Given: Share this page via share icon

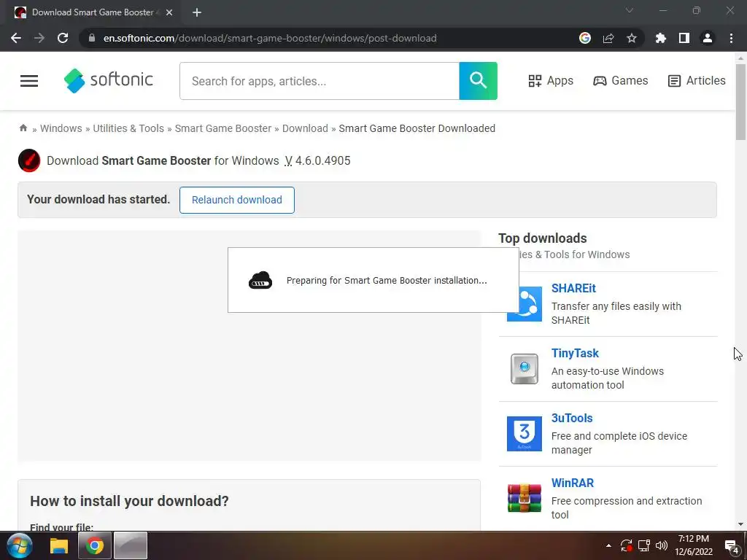Looking at the screenshot, I should (x=608, y=38).
